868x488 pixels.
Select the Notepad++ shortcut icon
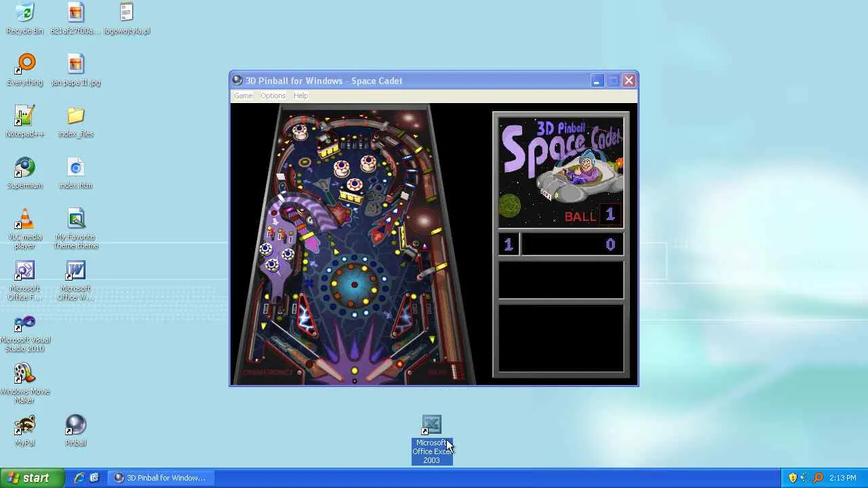pyautogui.click(x=24, y=122)
